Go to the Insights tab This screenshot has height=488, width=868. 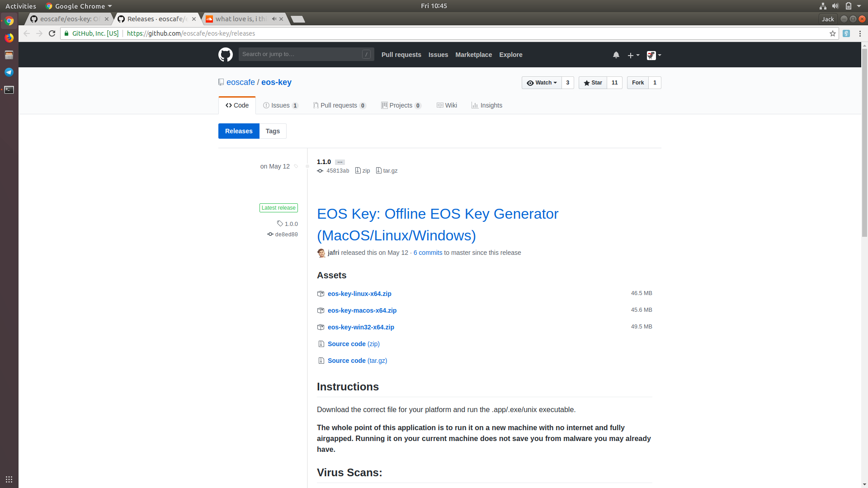click(487, 105)
